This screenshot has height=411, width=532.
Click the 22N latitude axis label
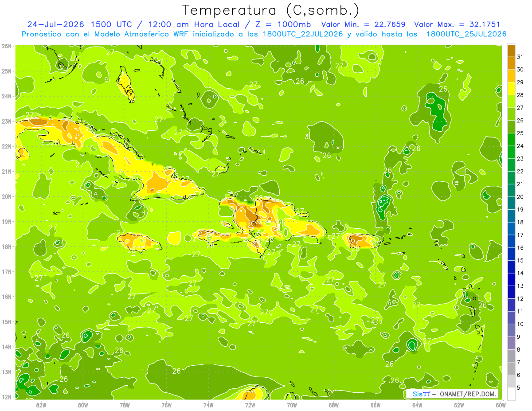(7, 146)
